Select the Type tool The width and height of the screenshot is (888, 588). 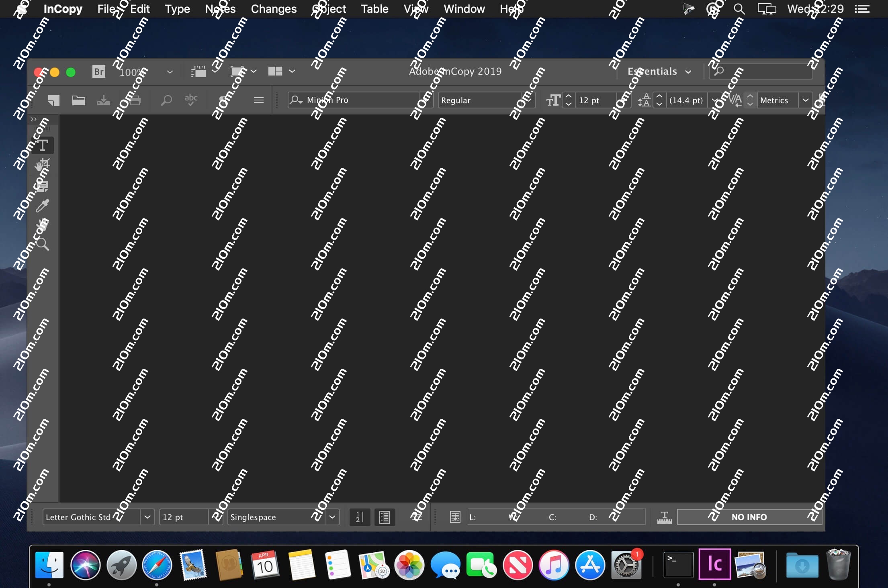pyautogui.click(x=43, y=145)
